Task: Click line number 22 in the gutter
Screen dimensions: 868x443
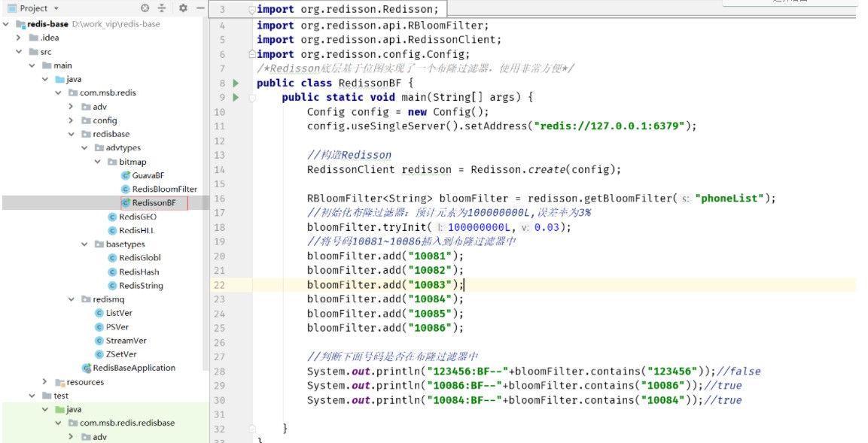Action: (219, 285)
